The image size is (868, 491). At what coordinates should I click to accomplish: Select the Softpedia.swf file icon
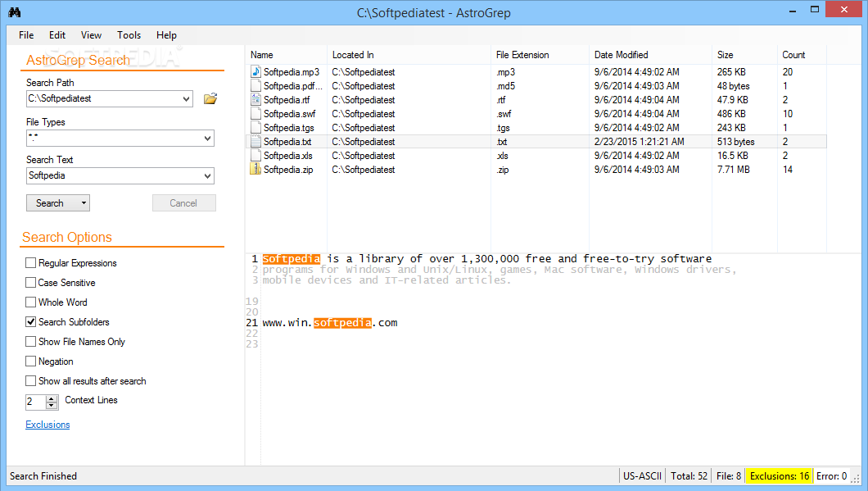[255, 113]
